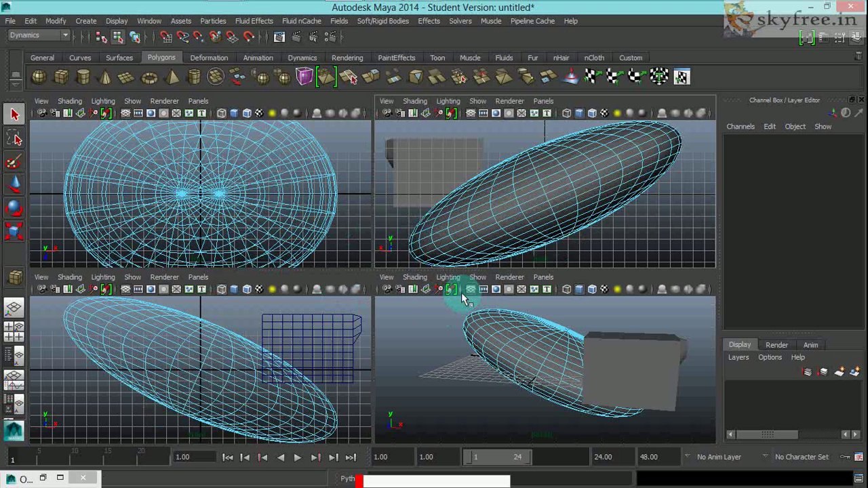Open the Soft/Rigid Bodies menu

[x=382, y=21]
